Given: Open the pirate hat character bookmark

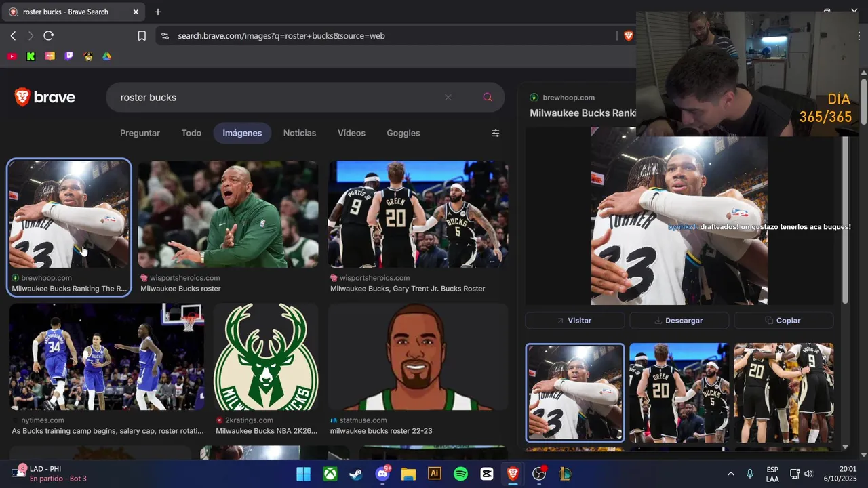Looking at the screenshot, I should click(x=87, y=56).
